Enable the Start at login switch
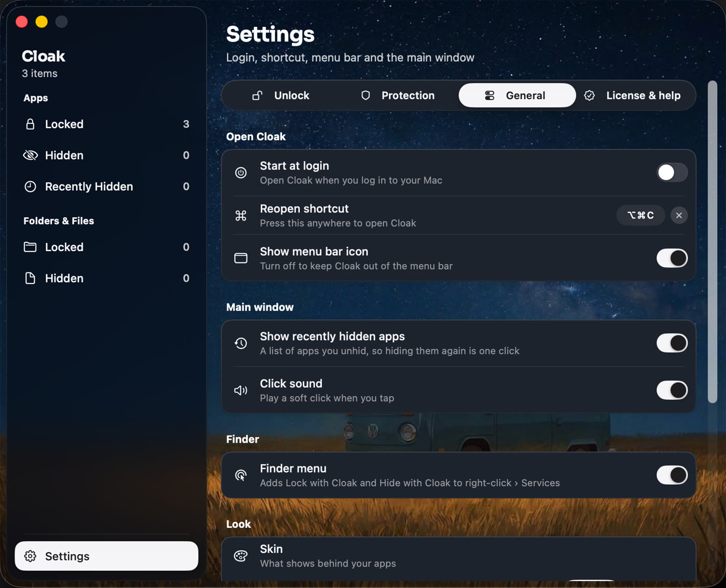The height and width of the screenshot is (588, 726). pos(672,173)
